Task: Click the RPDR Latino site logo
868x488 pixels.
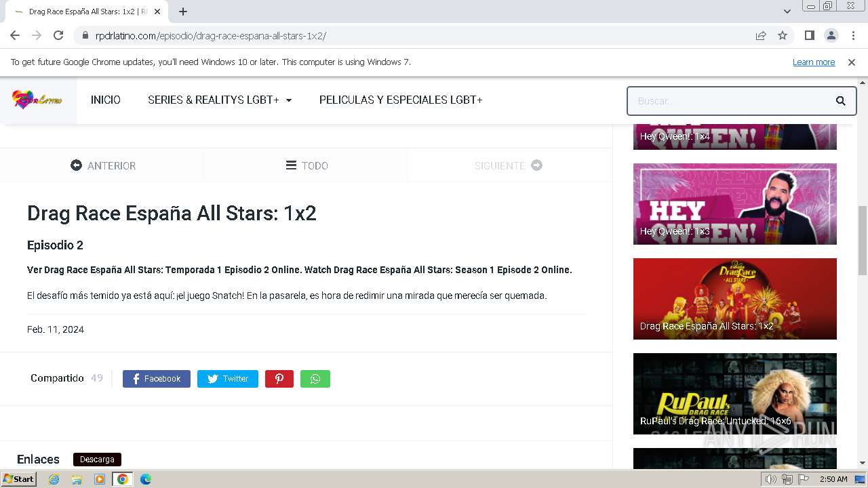Action: point(37,100)
